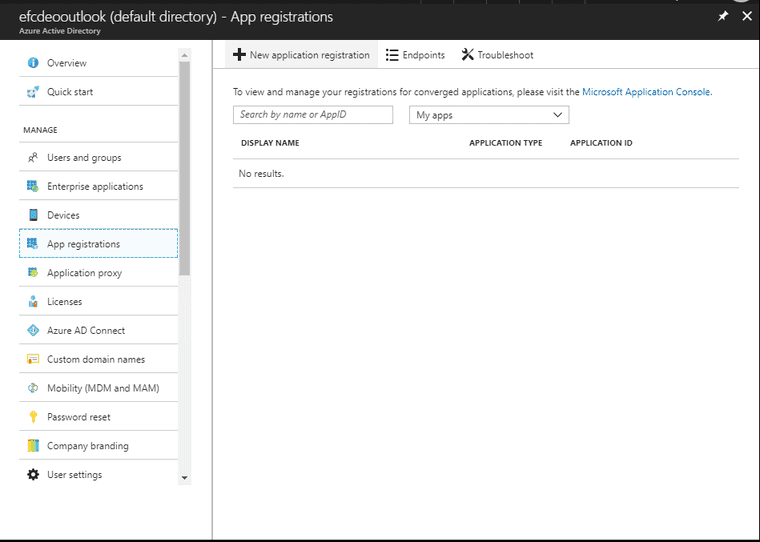Click the Licenses icon
Screen dimensions: 760x542
(x=33, y=302)
